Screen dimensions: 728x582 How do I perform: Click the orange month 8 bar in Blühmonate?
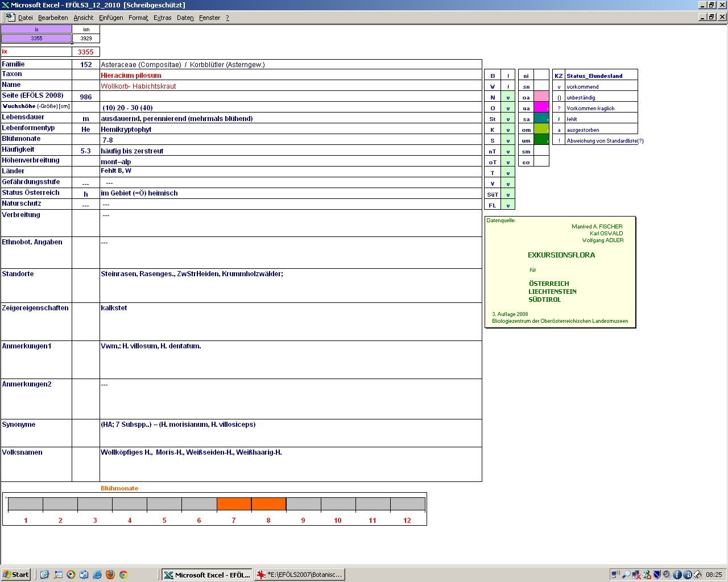tap(268, 504)
